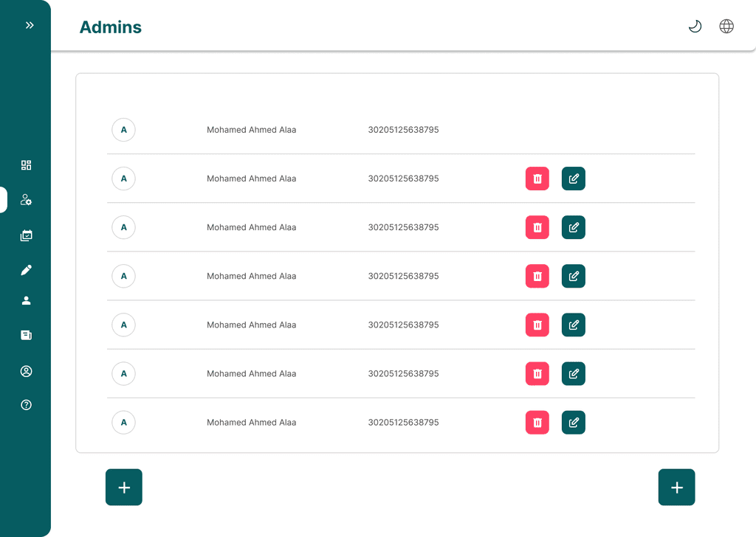Click the bottom-right plus button
This screenshot has width=756, height=537.
(x=676, y=488)
